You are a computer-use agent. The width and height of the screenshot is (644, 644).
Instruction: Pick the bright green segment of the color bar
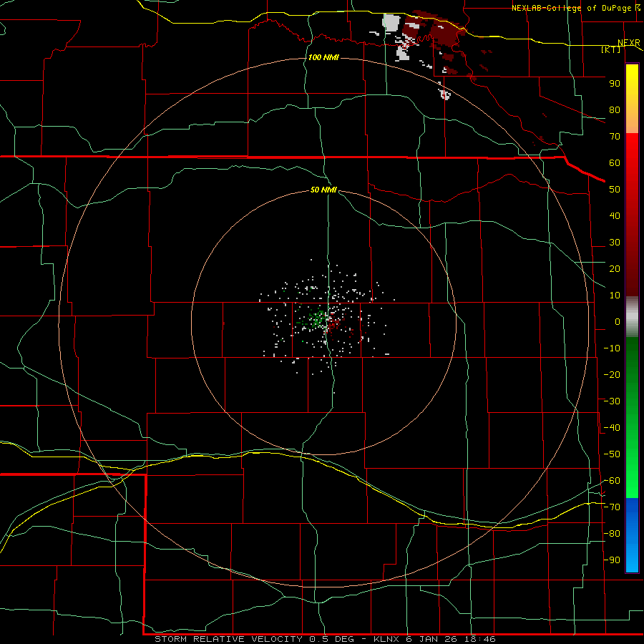[632, 472]
